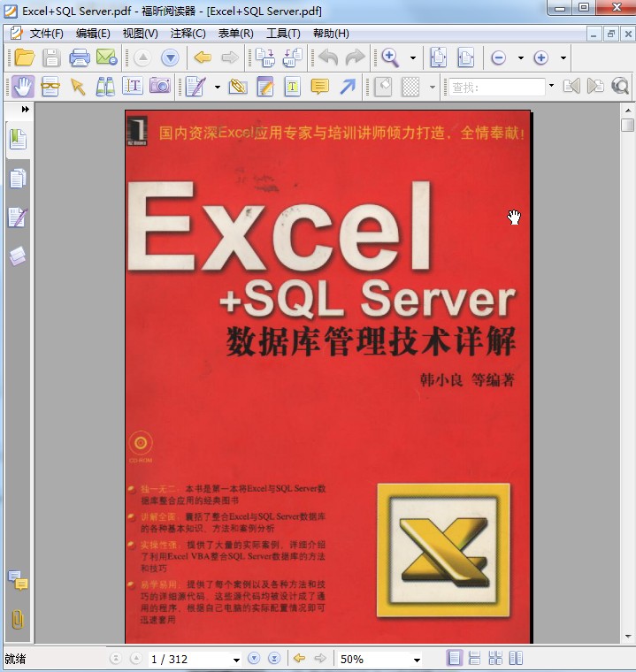Click the Undo curved arrow icon
The image size is (636, 672).
click(x=328, y=57)
